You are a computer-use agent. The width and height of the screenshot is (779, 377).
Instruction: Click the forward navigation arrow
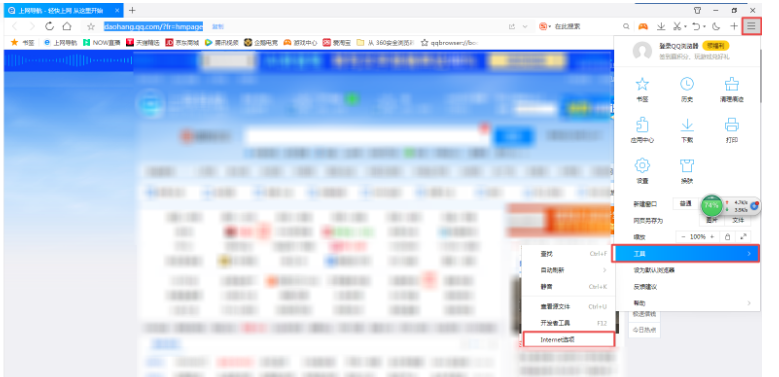[x=32, y=26]
